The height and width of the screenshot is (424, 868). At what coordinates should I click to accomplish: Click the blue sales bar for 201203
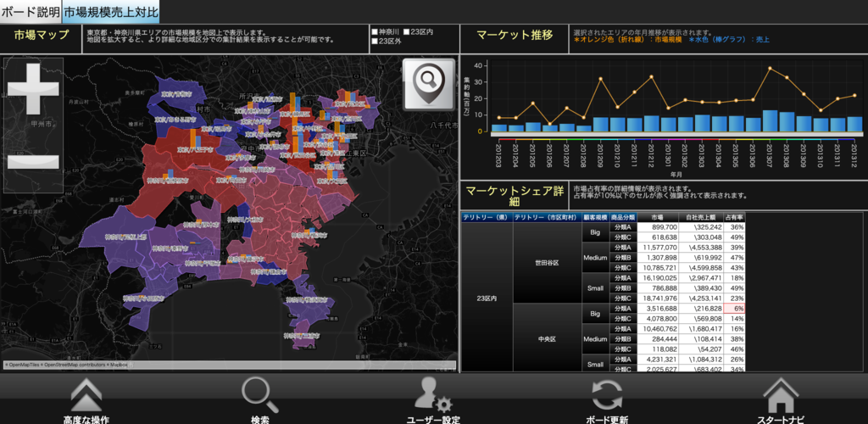(x=499, y=128)
